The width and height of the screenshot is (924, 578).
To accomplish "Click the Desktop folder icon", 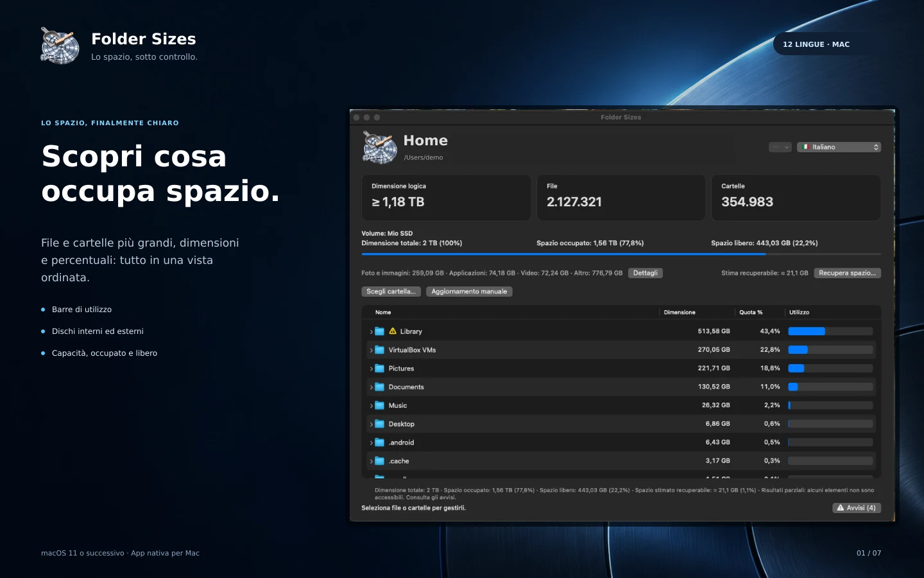I will click(x=379, y=424).
